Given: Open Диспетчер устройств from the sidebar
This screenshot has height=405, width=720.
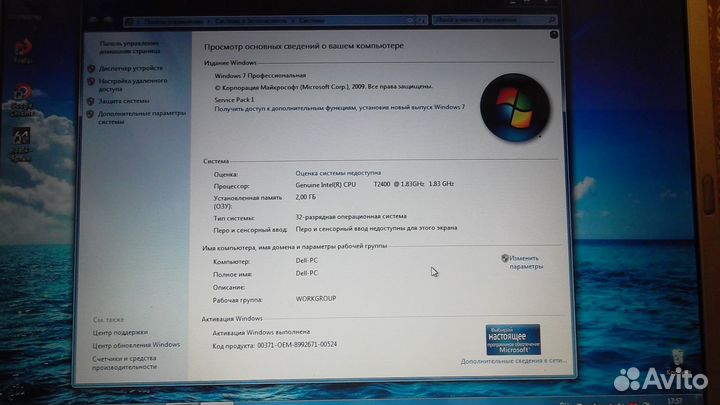Looking at the screenshot, I should pos(131,68).
